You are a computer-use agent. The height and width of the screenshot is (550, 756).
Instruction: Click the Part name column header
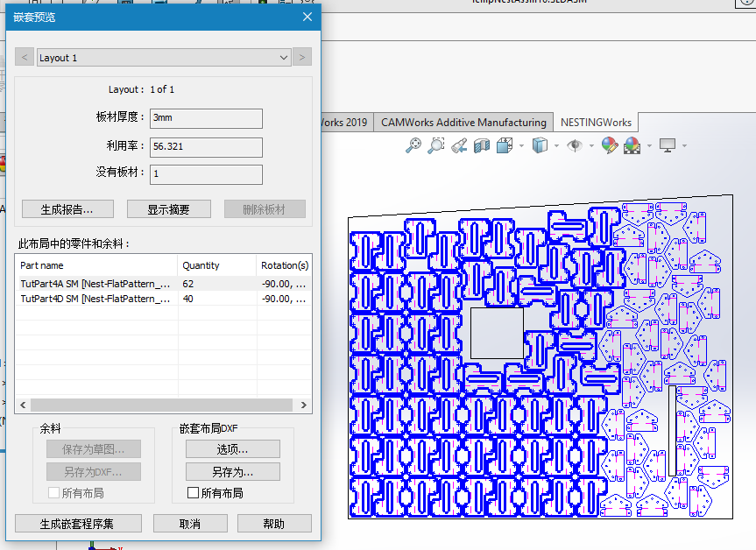click(x=96, y=265)
